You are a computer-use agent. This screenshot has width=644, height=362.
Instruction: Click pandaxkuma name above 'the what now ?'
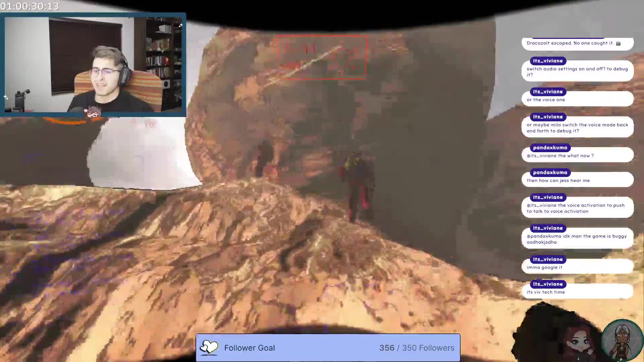pyautogui.click(x=550, y=147)
